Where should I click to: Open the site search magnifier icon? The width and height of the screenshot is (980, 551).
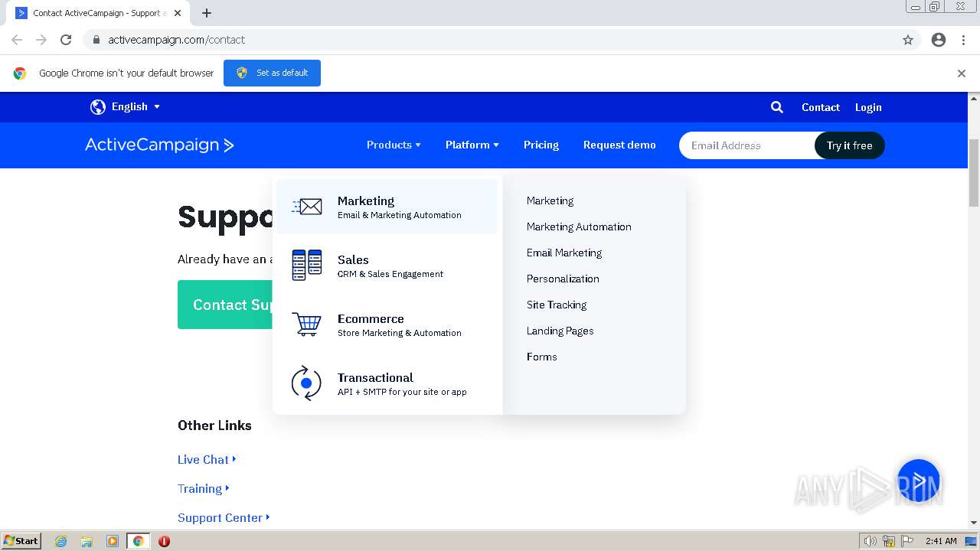click(776, 107)
